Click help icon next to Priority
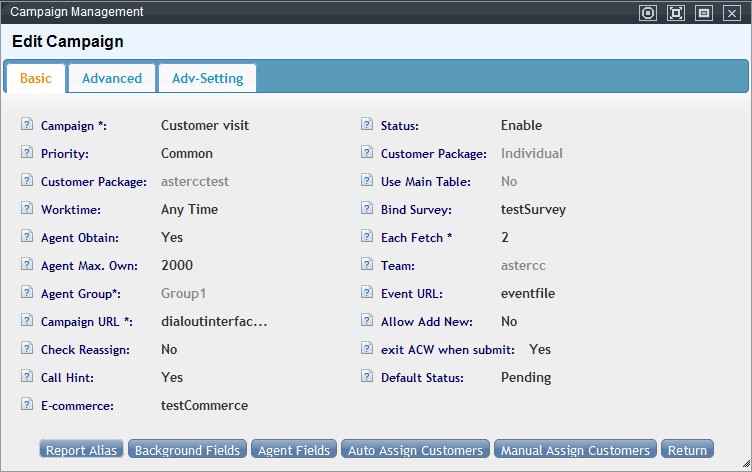The image size is (752, 472). coord(26,154)
